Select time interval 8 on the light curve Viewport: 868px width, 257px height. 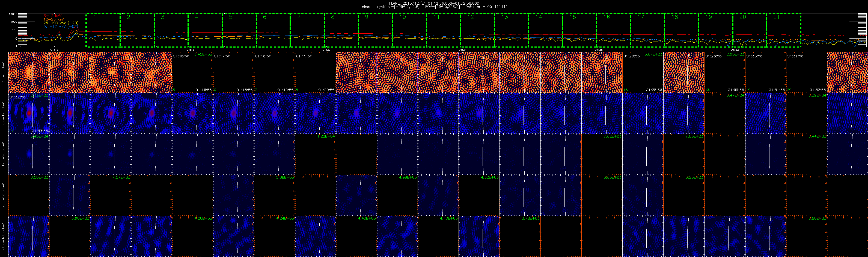point(341,30)
